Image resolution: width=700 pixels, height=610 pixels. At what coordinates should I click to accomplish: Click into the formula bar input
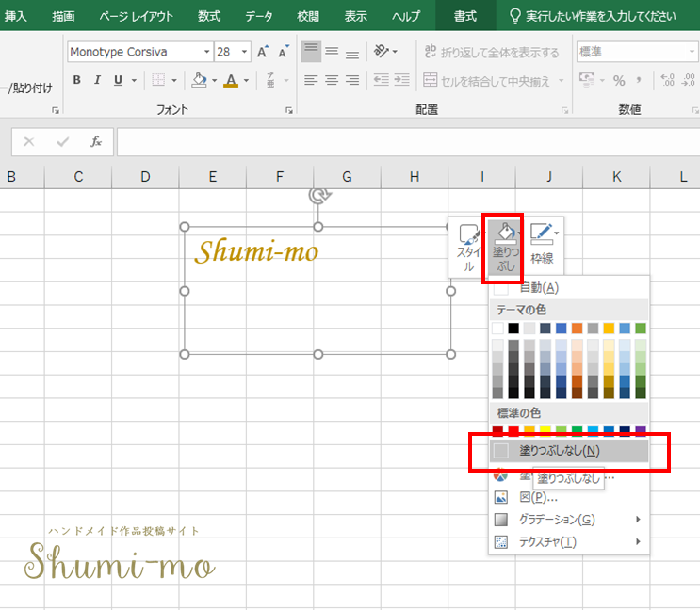tap(408, 142)
